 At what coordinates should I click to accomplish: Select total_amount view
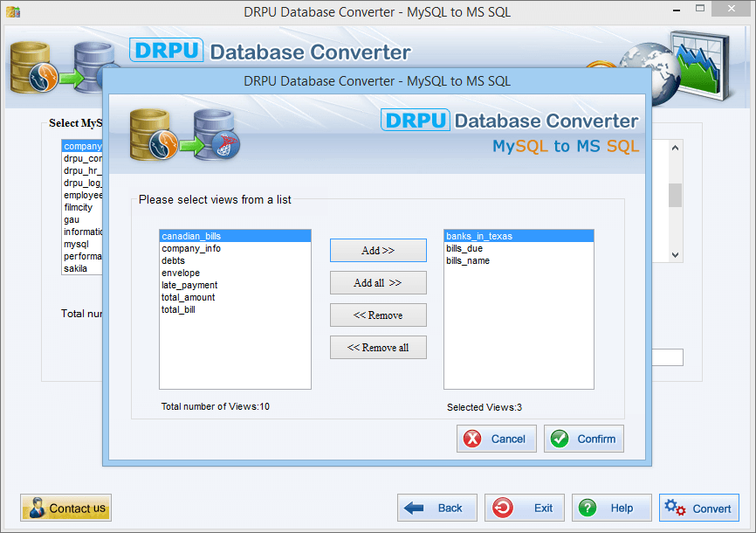point(236,297)
